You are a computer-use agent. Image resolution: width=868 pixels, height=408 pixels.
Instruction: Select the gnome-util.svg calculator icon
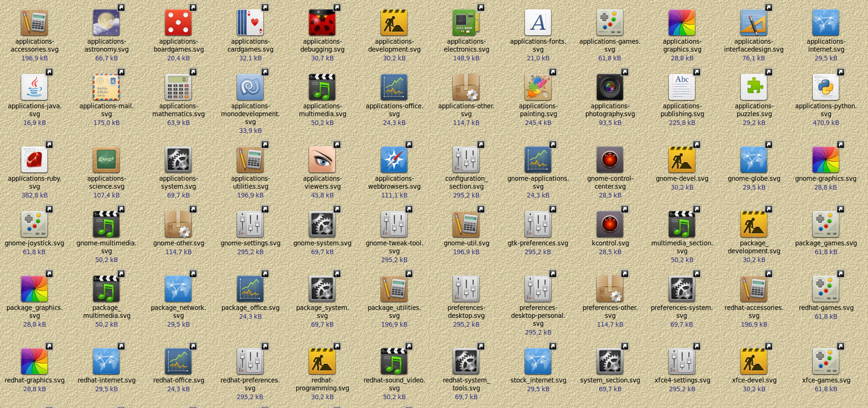click(466, 224)
